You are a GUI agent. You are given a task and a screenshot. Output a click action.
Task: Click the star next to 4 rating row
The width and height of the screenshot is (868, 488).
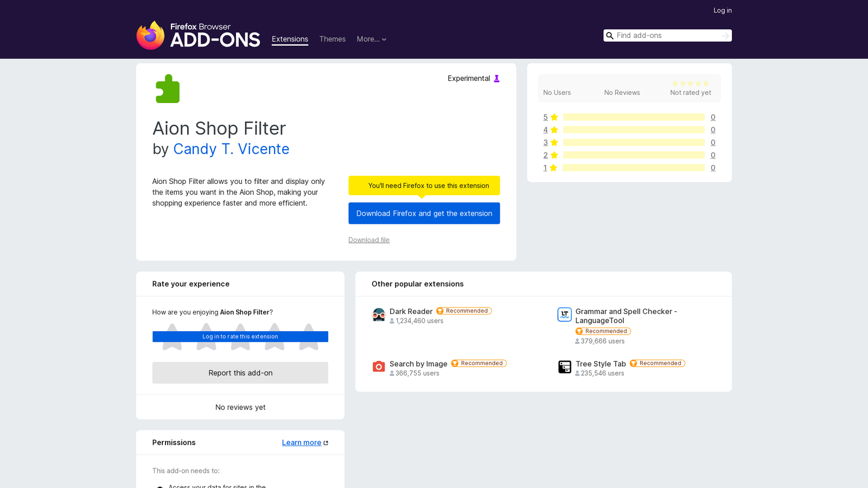coord(554,130)
